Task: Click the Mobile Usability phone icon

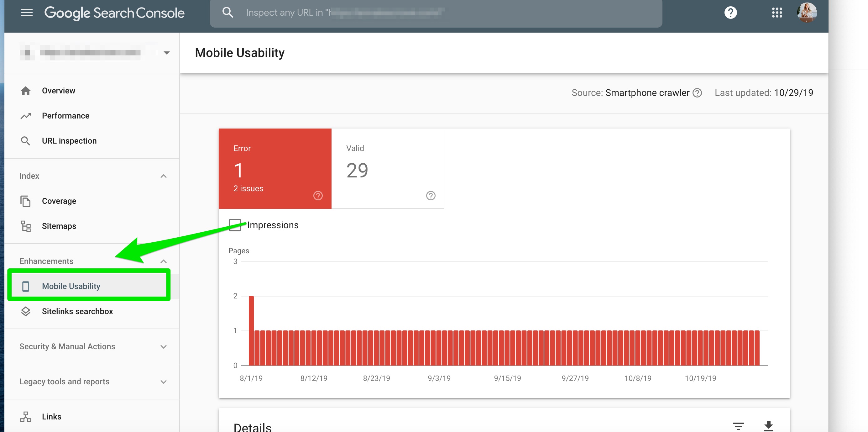Action: click(x=26, y=286)
